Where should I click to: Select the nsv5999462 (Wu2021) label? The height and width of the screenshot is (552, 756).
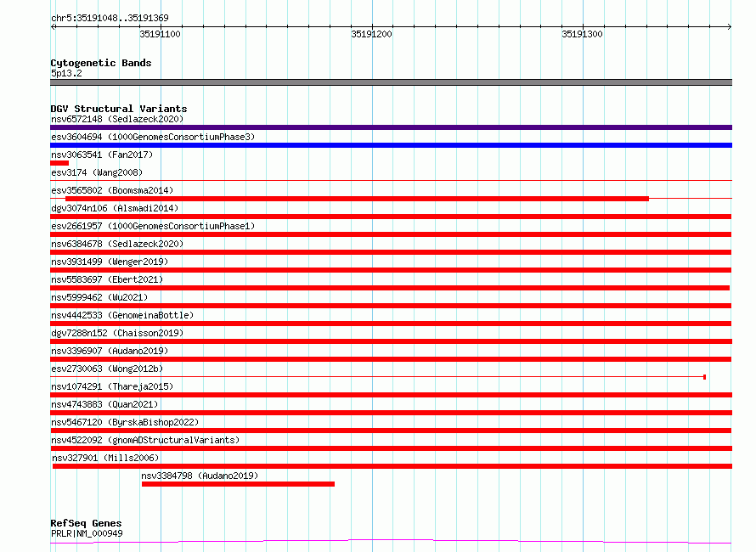tap(99, 297)
